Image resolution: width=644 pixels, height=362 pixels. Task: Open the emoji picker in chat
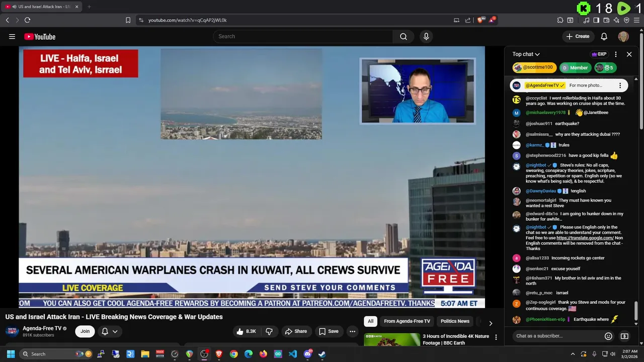pyautogui.click(x=608, y=336)
